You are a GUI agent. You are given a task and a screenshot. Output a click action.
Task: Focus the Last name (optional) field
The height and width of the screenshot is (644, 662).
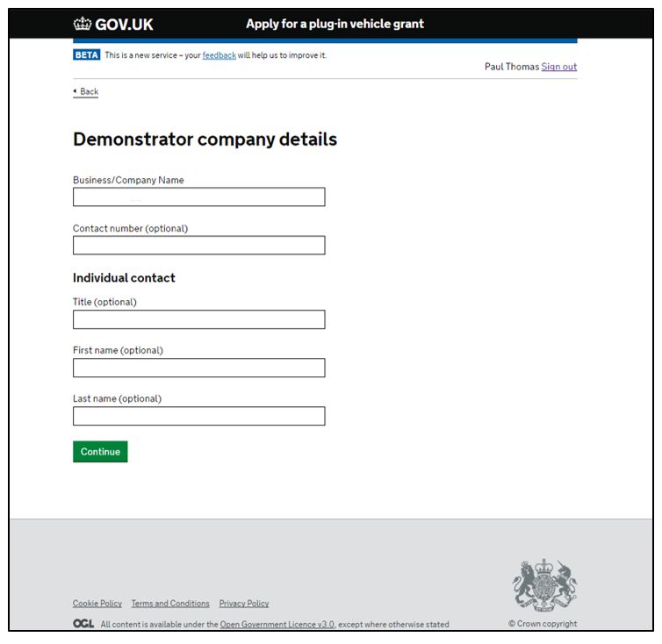pos(198,416)
